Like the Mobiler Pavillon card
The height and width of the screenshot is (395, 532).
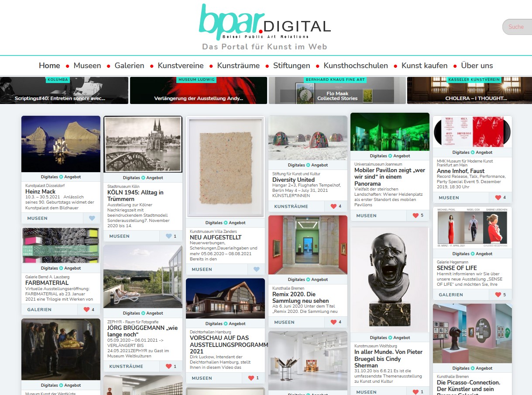[416, 215]
